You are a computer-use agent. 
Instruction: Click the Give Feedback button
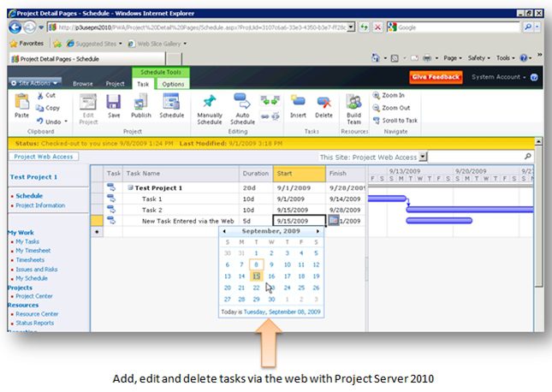point(436,77)
